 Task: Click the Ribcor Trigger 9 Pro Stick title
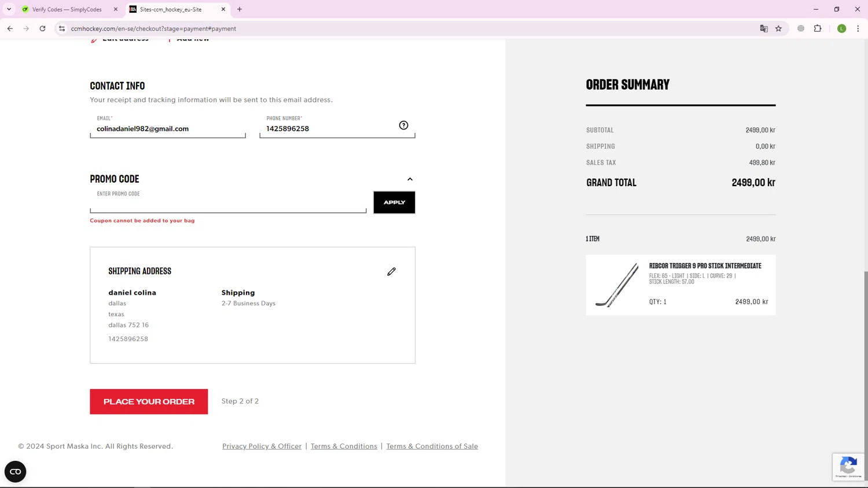[705, 266]
